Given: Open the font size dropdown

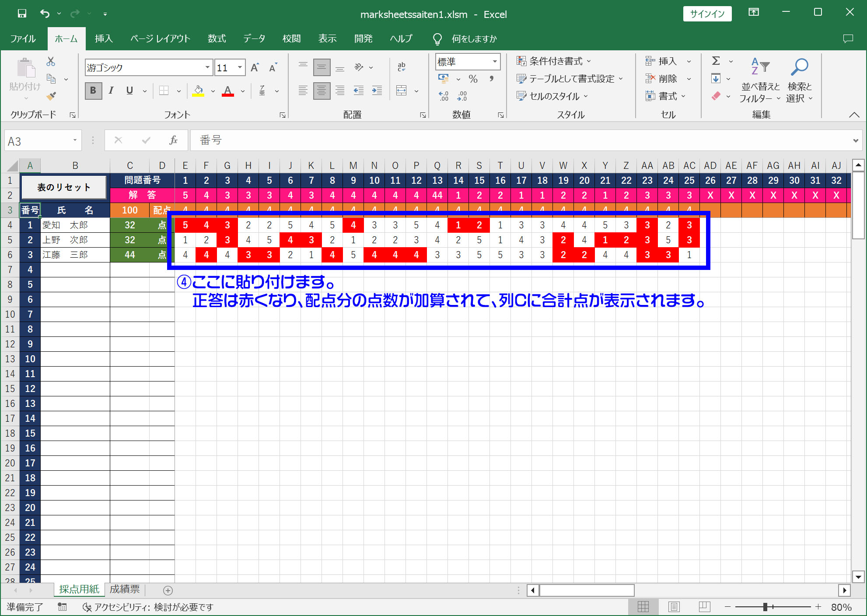Looking at the screenshot, I should click(x=240, y=67).
